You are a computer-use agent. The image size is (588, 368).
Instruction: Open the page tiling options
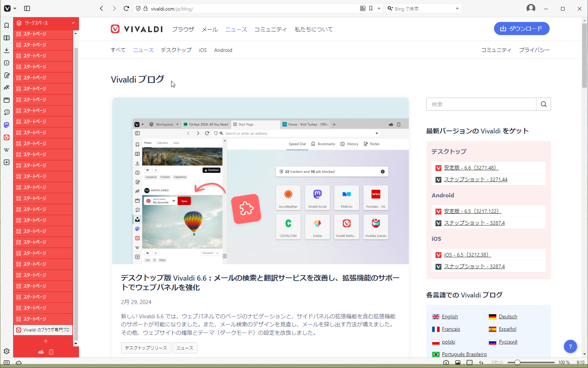[470, 363]
